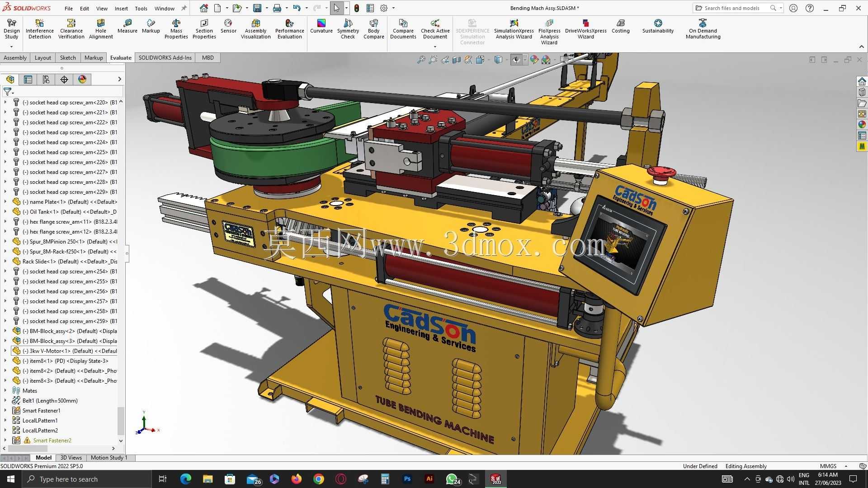
Task: Switch to FeatureManager design tree tab
Action: point(10,80)
